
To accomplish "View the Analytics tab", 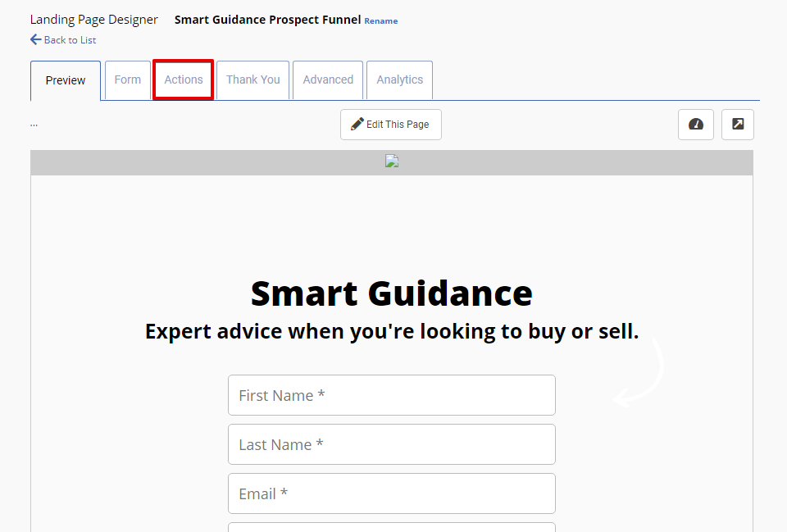I will pos(399,80).
